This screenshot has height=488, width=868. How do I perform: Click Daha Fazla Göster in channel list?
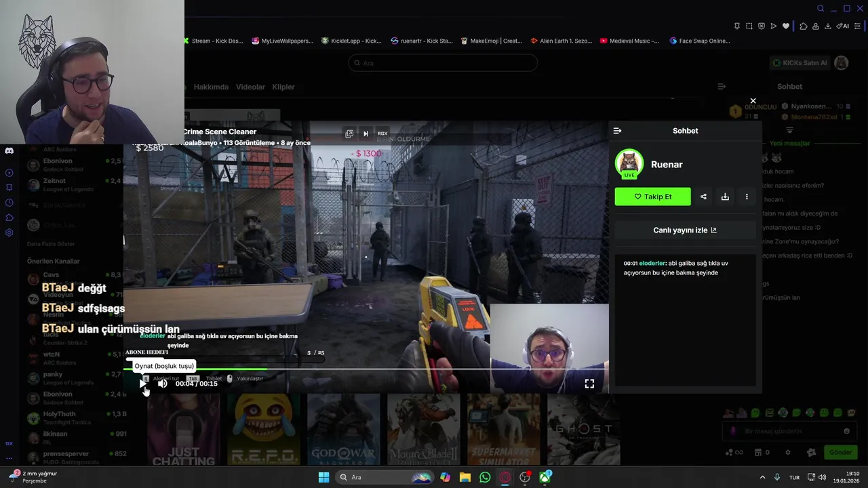51,244
